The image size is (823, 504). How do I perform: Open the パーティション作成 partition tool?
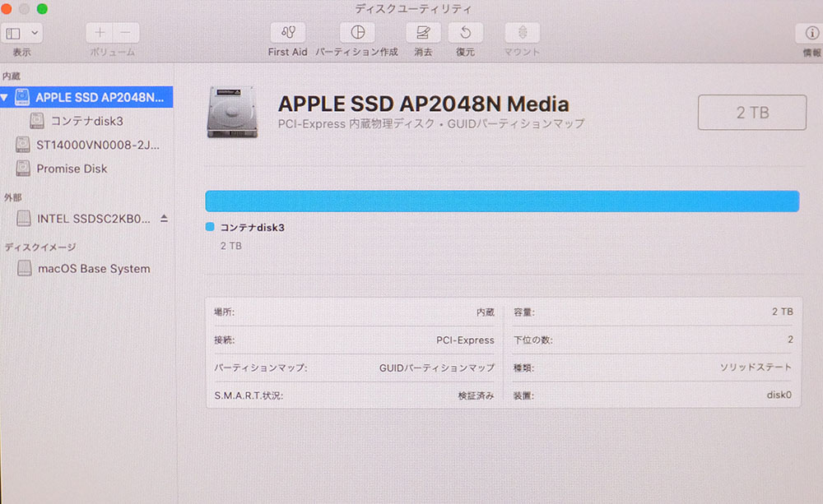(357, 33)
